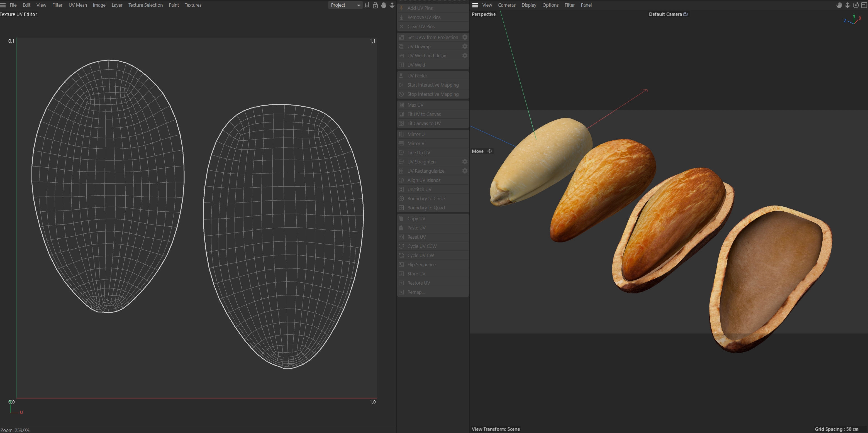
Task: Click the Fit UV to Canvas button
Action: 424,114
